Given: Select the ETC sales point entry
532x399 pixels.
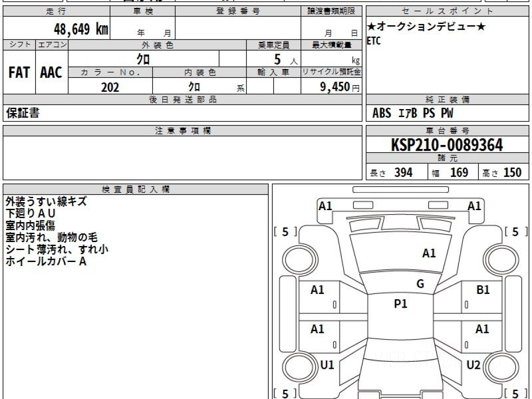Looking at the screenshot, I should point(374,41).
